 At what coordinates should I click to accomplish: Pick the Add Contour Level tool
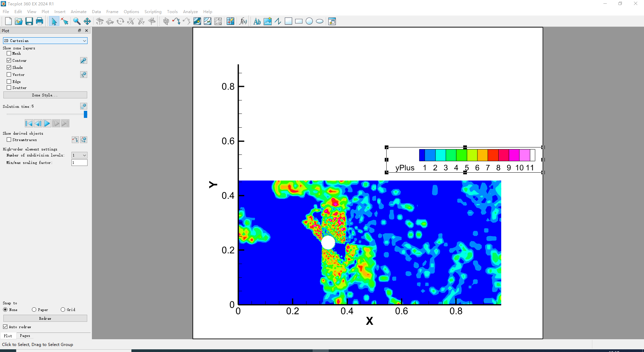[197, 21]
